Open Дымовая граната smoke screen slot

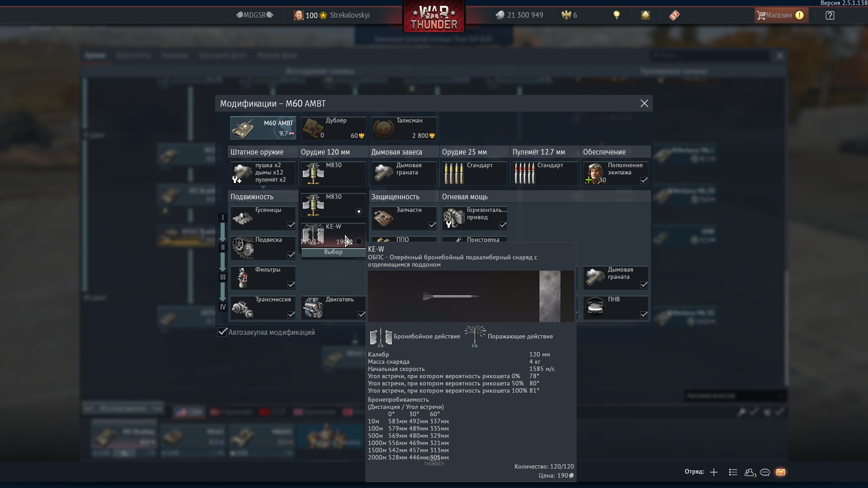404,173
